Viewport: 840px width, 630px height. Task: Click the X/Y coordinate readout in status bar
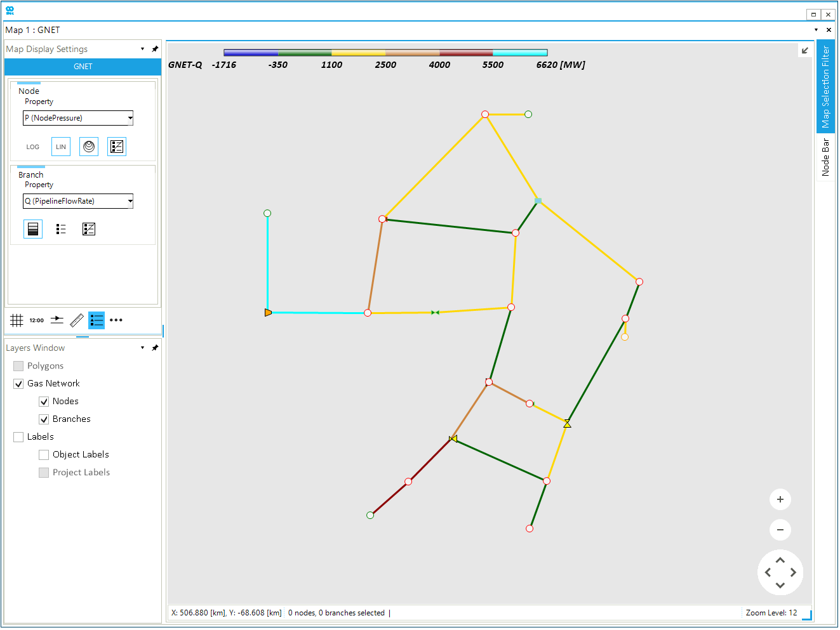point(226,613)
